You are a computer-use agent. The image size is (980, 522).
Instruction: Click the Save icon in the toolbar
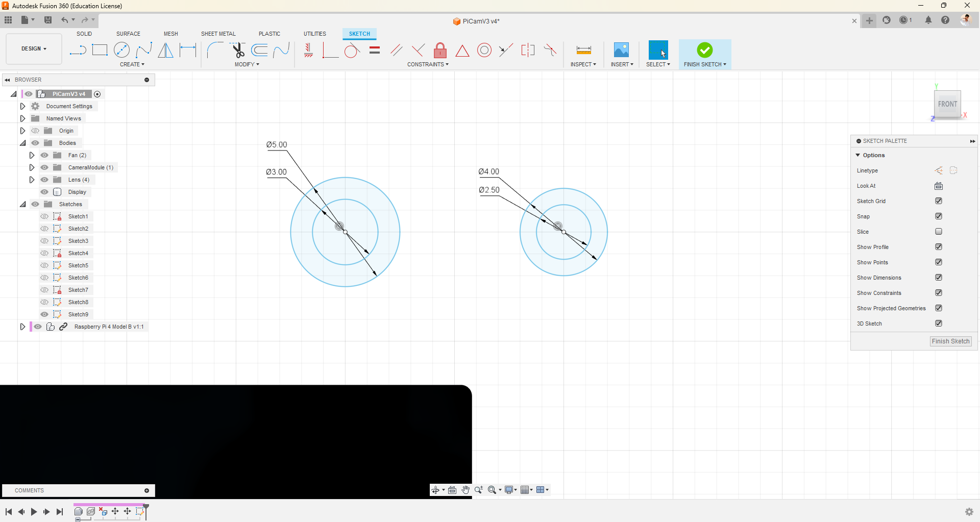[x=48, y=20]
